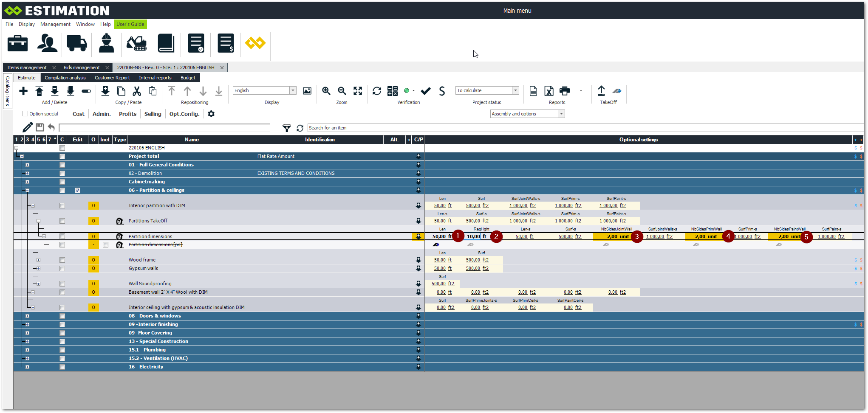Check the box for Wood frame row

(62, 260)
